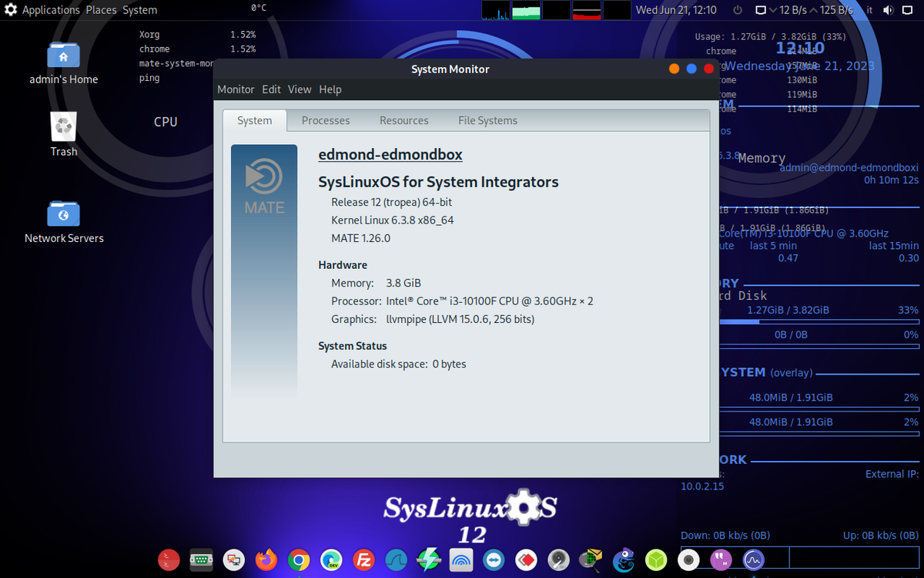This screenshot has width=924, height=578.
Task: Open the Places panel menu
Action: [102, 10]
